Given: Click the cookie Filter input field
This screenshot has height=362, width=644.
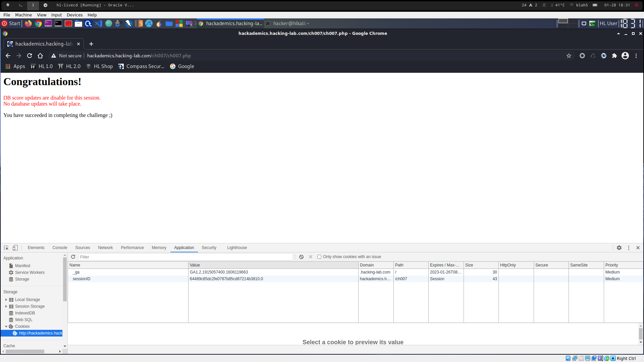Looking at the screenshot, I should (185, 257).
